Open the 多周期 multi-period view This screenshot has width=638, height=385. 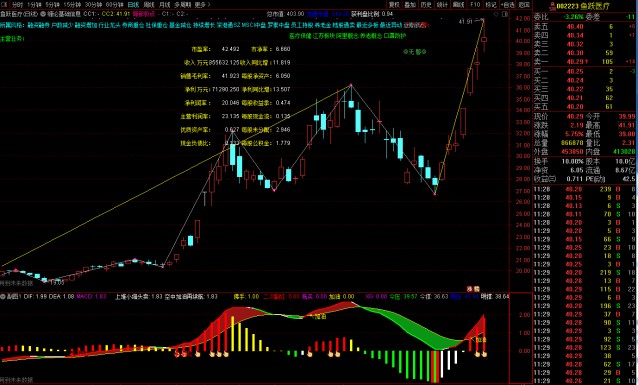183,4
